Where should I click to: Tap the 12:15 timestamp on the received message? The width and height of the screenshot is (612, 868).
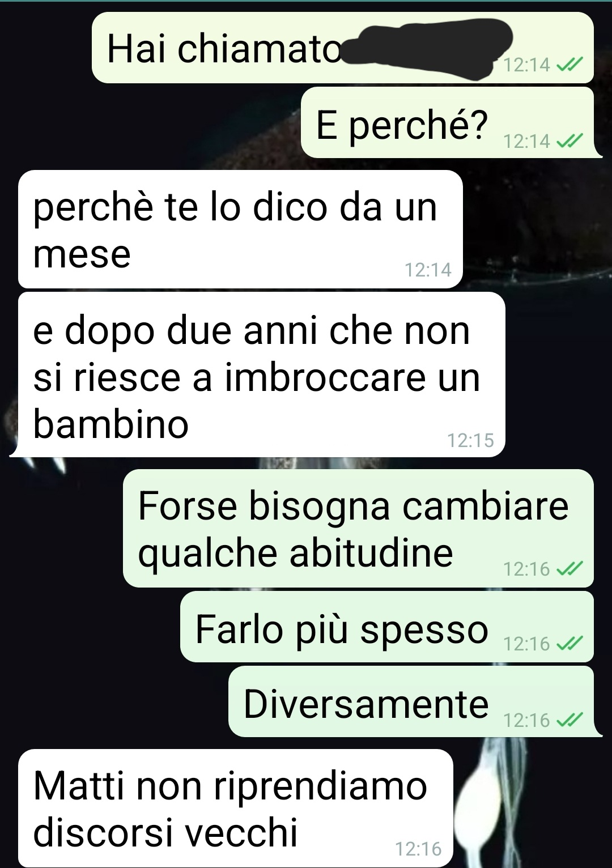[x=470, y=440]
